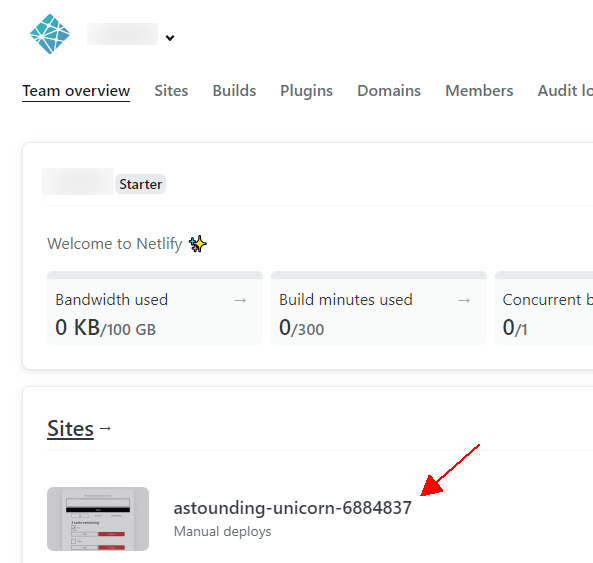The image size is (593, 563).
Task: Open Build minutes used details arrow
Action: [464, 300]
